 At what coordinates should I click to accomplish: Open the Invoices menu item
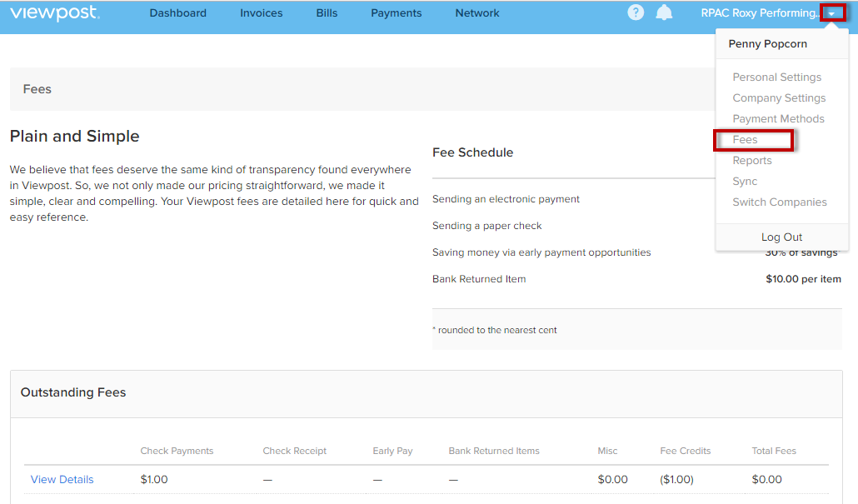click(261, 13)
